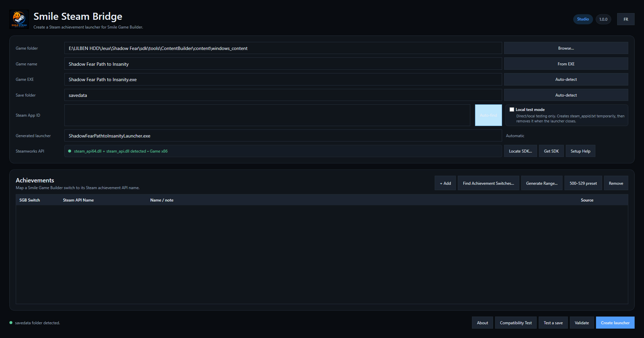This screenshot has width=644, height=338.
Task: Click the From EXE button
Action: click(566, 64)
